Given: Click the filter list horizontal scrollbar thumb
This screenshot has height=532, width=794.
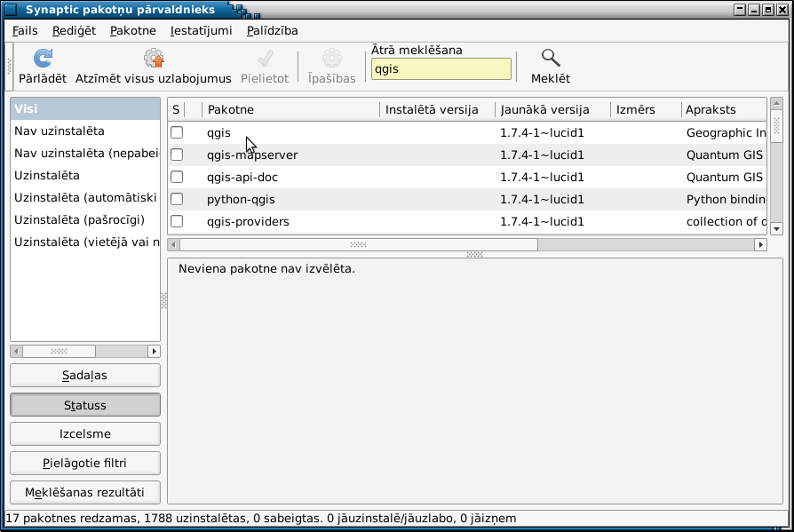Looking at the screenshot, I should tap(59, 352).
